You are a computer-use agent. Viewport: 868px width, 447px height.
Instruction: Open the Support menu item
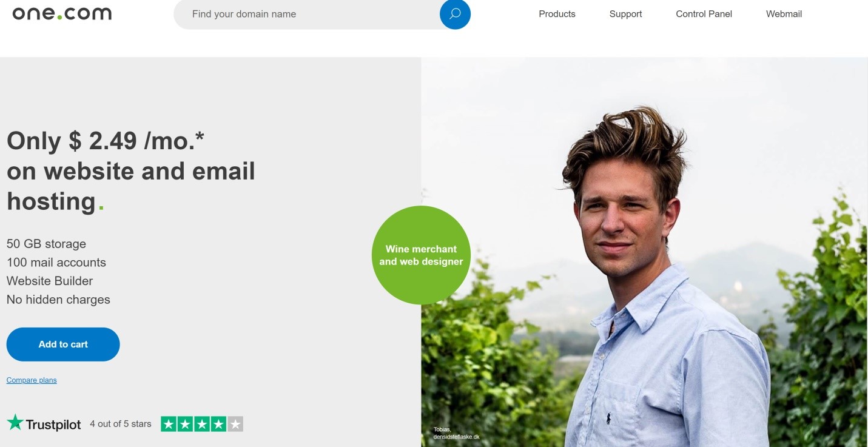(x=625, y=14)
